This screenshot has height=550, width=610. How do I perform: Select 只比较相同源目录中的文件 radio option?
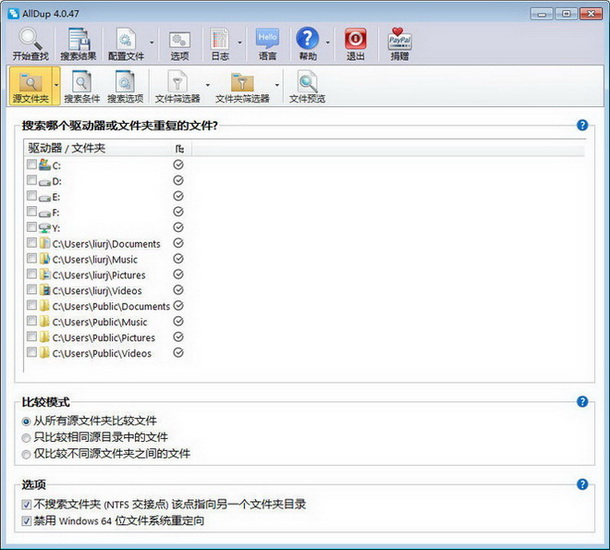(26, 438)
